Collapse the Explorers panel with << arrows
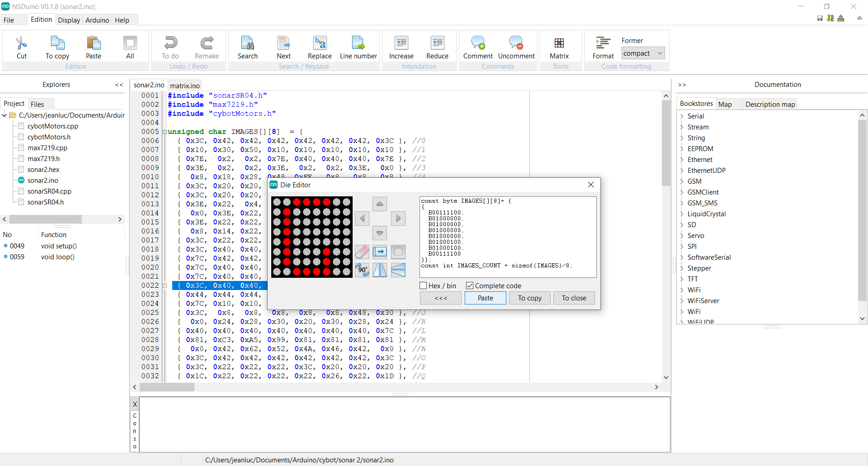 point(119,85)
